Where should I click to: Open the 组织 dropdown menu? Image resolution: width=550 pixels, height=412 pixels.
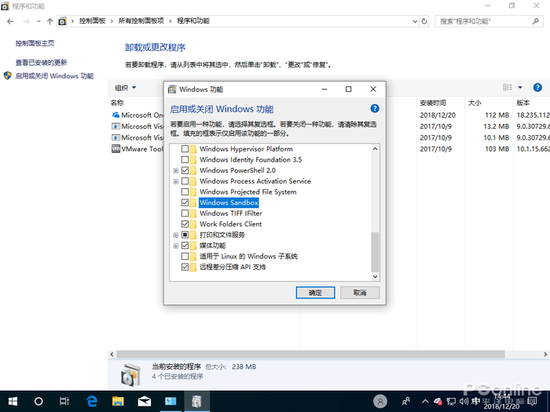[125, 87]
